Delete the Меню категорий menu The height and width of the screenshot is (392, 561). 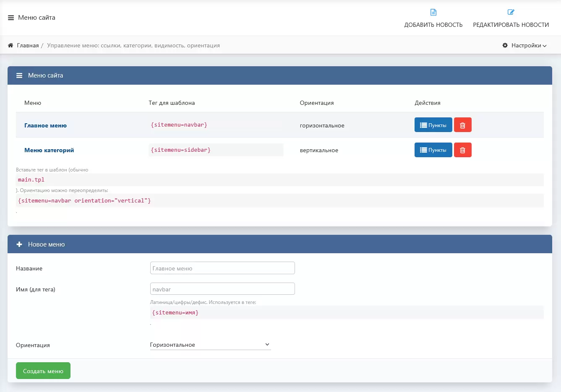click(463, 150)
